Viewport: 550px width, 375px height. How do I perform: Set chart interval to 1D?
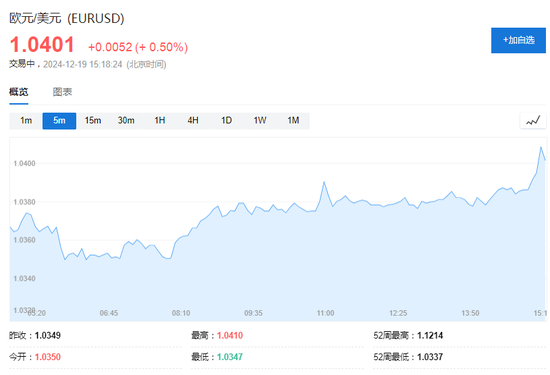pos(226,121)
